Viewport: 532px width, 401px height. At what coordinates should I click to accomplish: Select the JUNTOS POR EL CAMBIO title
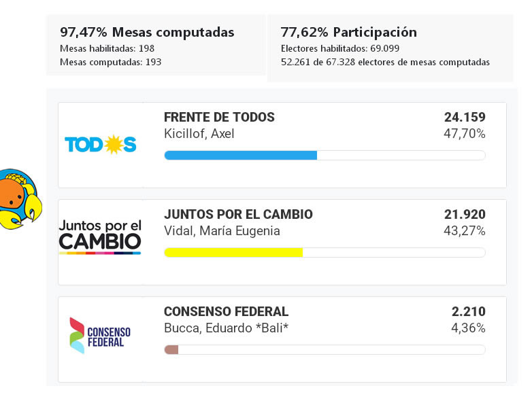(x=238, y=214)
